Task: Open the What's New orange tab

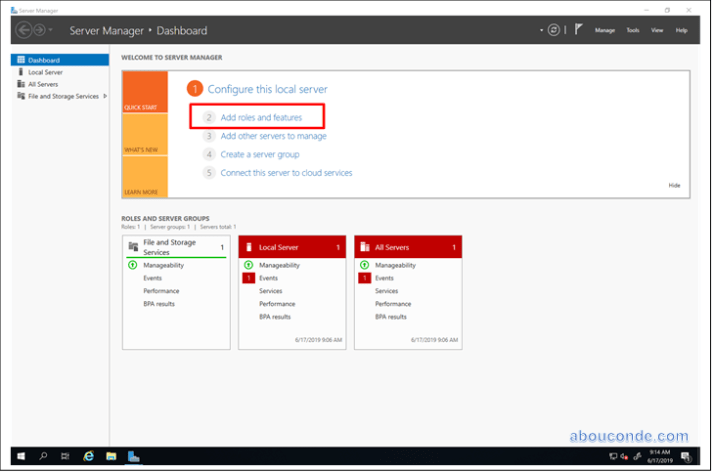Action: pyautogui.click(x=144, y=150)
